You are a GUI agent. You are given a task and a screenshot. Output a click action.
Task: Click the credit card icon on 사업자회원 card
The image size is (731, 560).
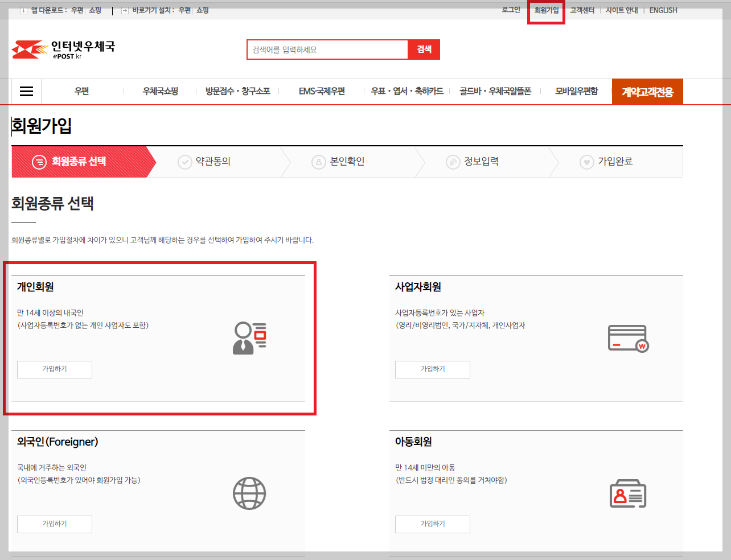pyautogui.click(x=627, y=338)
